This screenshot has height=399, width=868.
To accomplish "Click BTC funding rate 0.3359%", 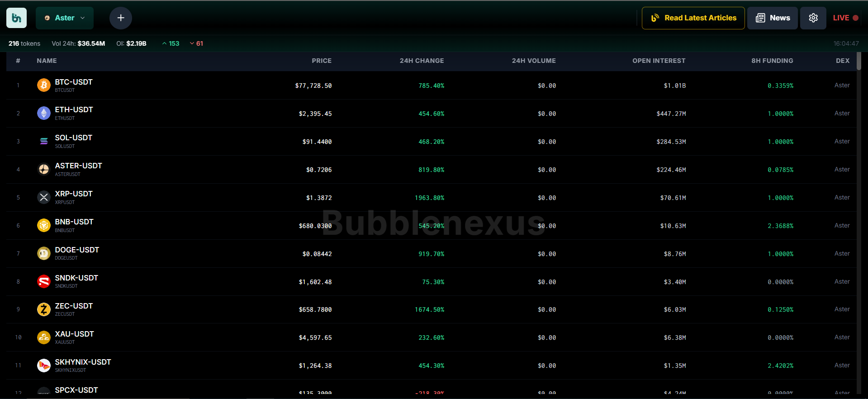I will tap(780, 85).
